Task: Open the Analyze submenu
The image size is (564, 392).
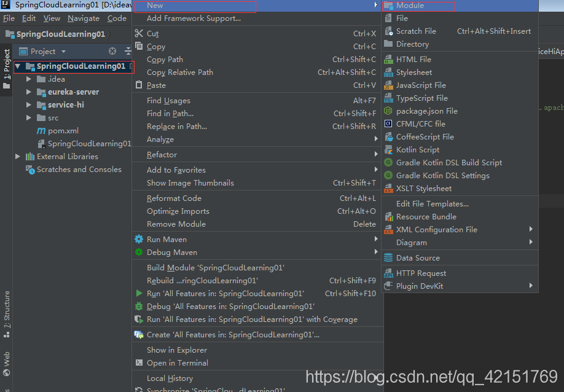Action: click(257, 139)
